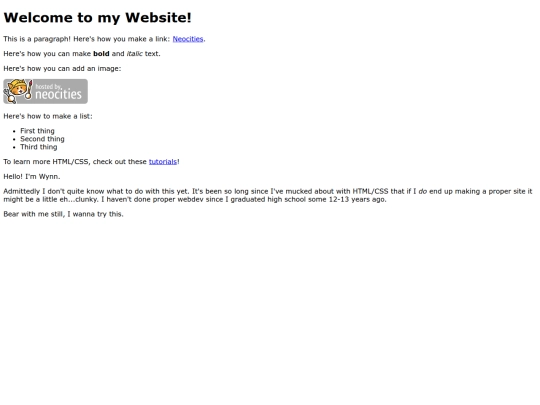
Task: Select the First thing list item
Action: [37, 131]
